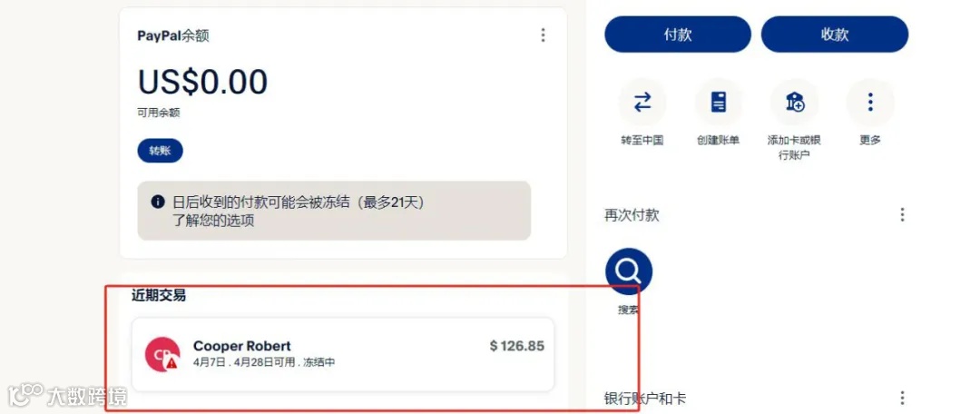Open the 了解您的选项 link

pyautogui.click(x=213, y=220)
